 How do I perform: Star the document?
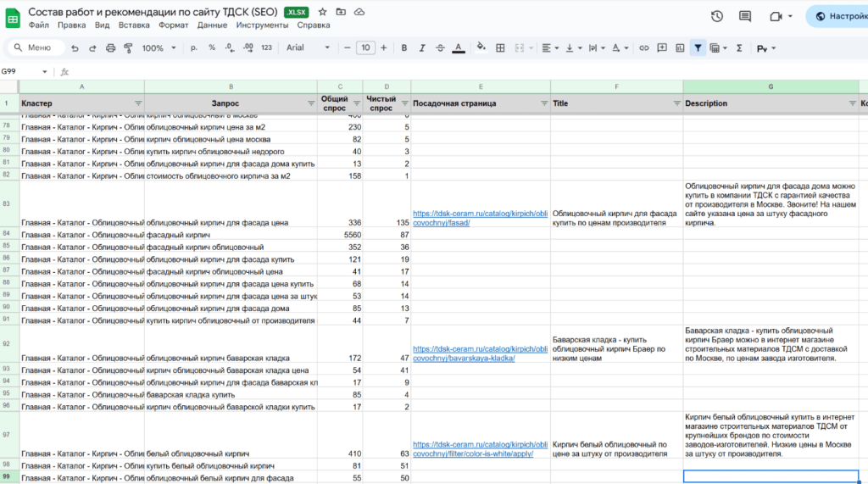point(322,12)
